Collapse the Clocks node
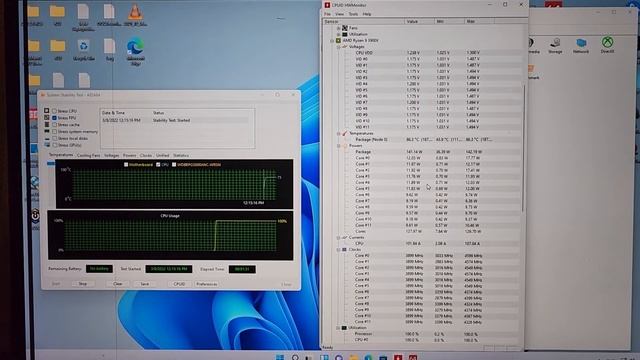Image resolution: width=640 pixels, height=360 pixels. click(338, 249)
